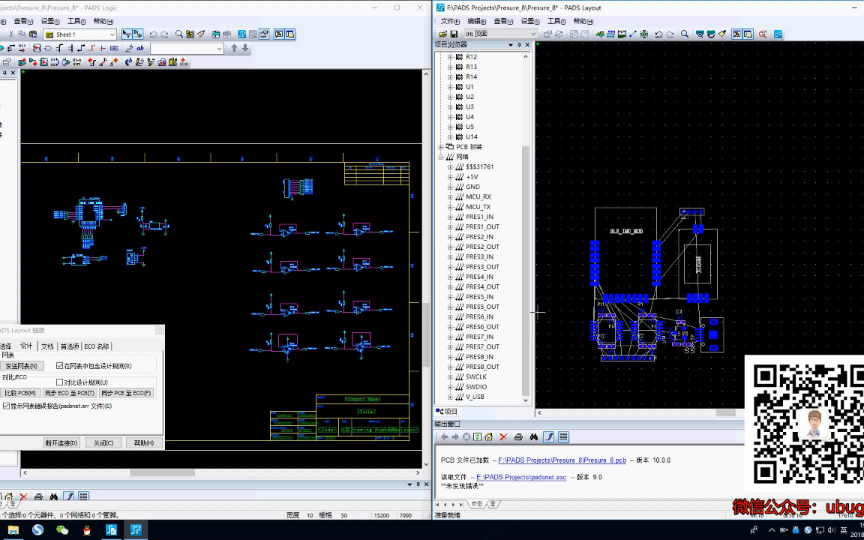Open WeChat from the Windows taskbar
Screen dimensions: 864x540
point(62,530)
